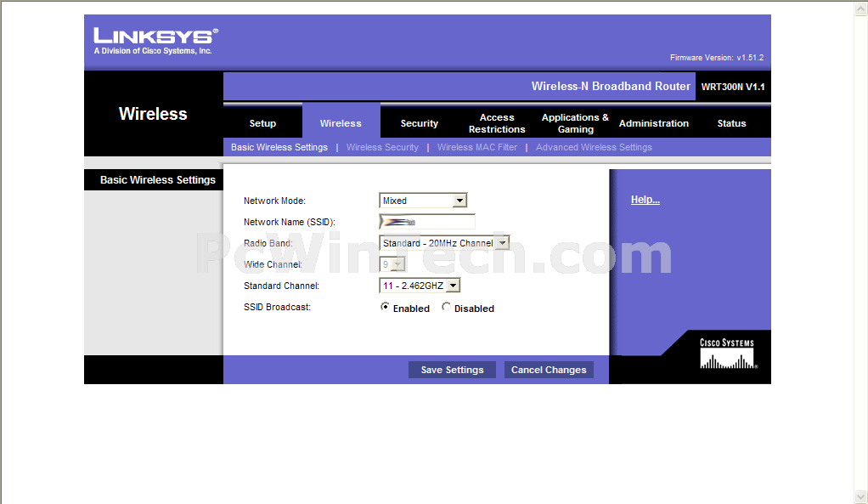This screenshot has height=504, width=868.
Task: Click the page scrollbar down arrow
Action: coord(861,496)
